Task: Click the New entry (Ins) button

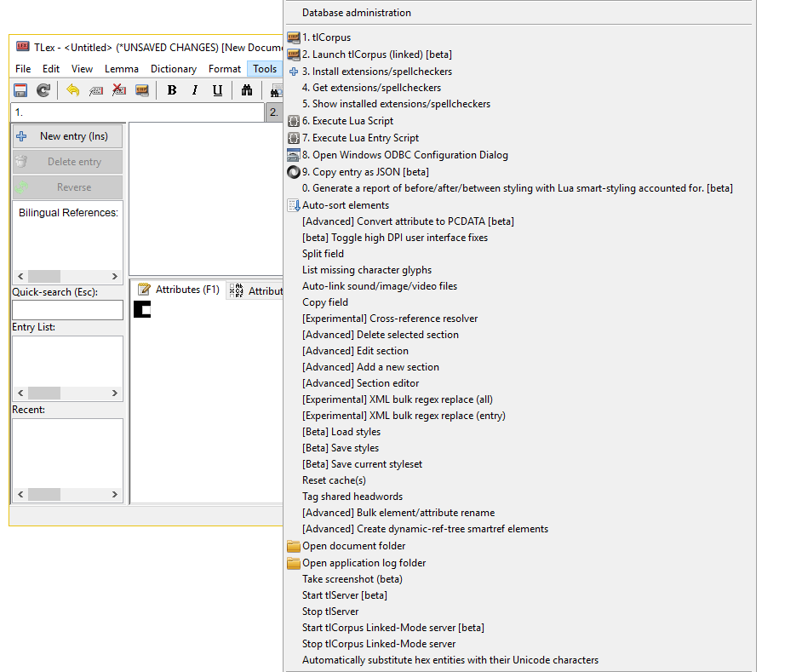Action: 67,136
